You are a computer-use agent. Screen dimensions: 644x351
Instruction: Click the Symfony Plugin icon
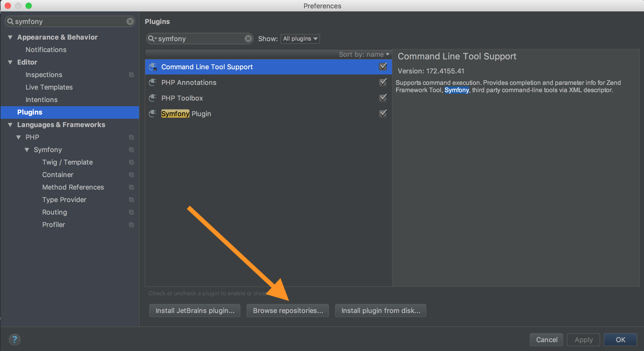[x=153, y=114]
